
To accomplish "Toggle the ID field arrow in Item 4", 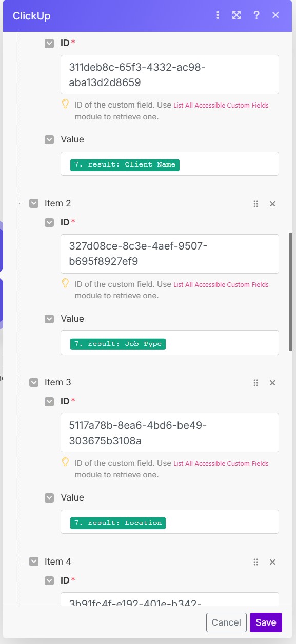I will [x=49, y=580].
